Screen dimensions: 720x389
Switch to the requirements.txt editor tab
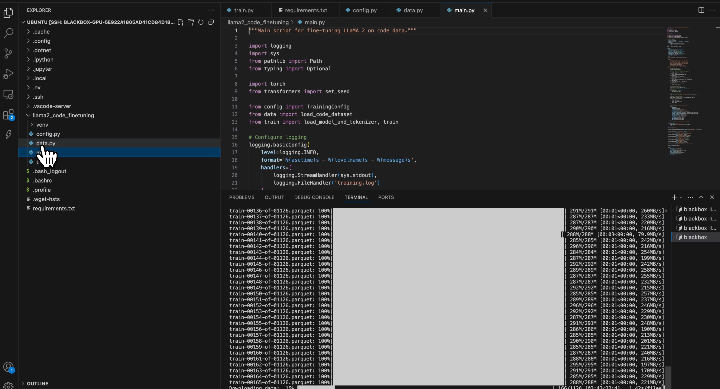(306, 10)
